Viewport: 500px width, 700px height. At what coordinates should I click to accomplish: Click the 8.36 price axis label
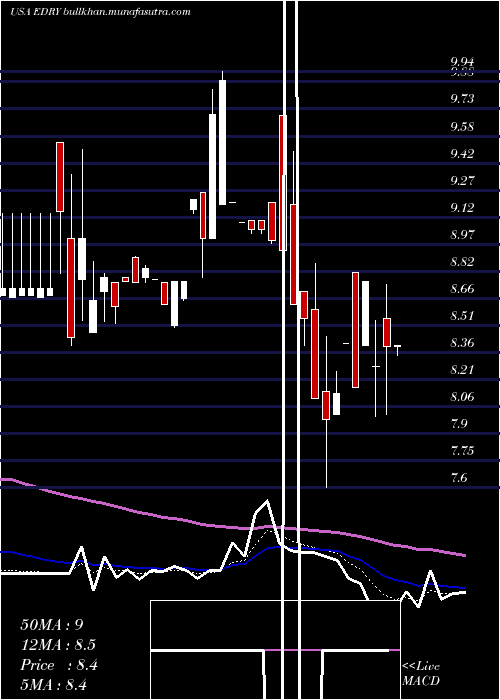[x=462, y=343]
